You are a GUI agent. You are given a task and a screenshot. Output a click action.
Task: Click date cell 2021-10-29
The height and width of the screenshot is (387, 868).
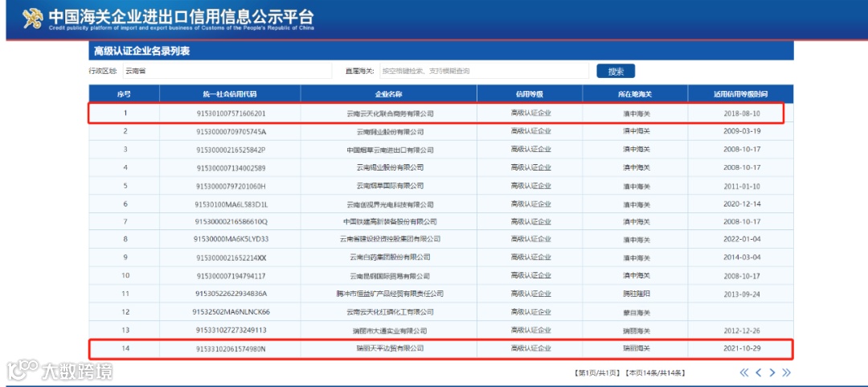click(x=742, y=348)
